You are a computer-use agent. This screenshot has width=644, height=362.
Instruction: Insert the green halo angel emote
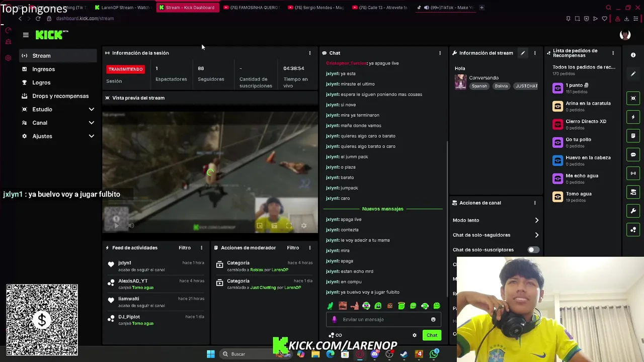[x=401, y=306]
